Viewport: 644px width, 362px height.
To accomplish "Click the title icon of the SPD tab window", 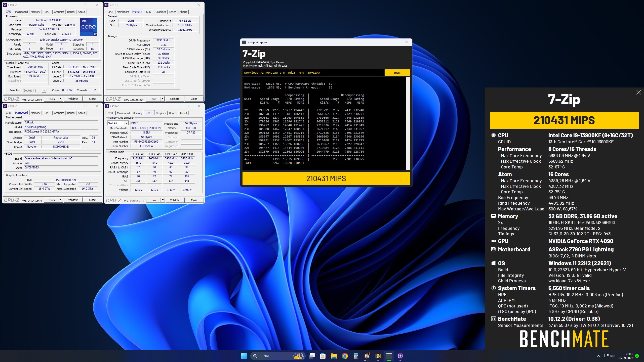I will tap(107, 106).
